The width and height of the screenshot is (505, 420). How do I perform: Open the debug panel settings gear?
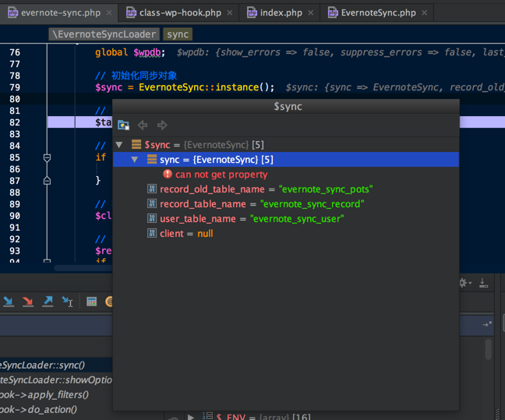click(464, 283)
